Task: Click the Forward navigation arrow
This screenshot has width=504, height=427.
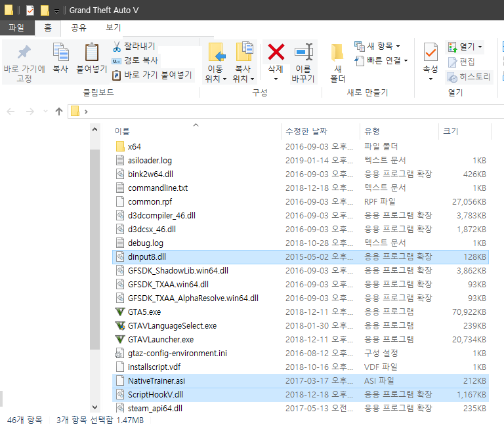Action: (30, 112)
